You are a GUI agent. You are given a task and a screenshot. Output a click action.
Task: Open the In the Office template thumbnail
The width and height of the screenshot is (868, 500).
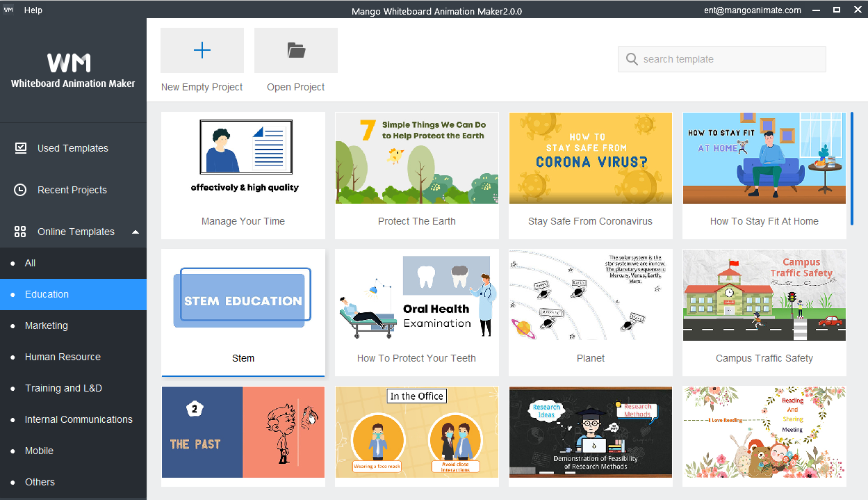tap(417, 432)
